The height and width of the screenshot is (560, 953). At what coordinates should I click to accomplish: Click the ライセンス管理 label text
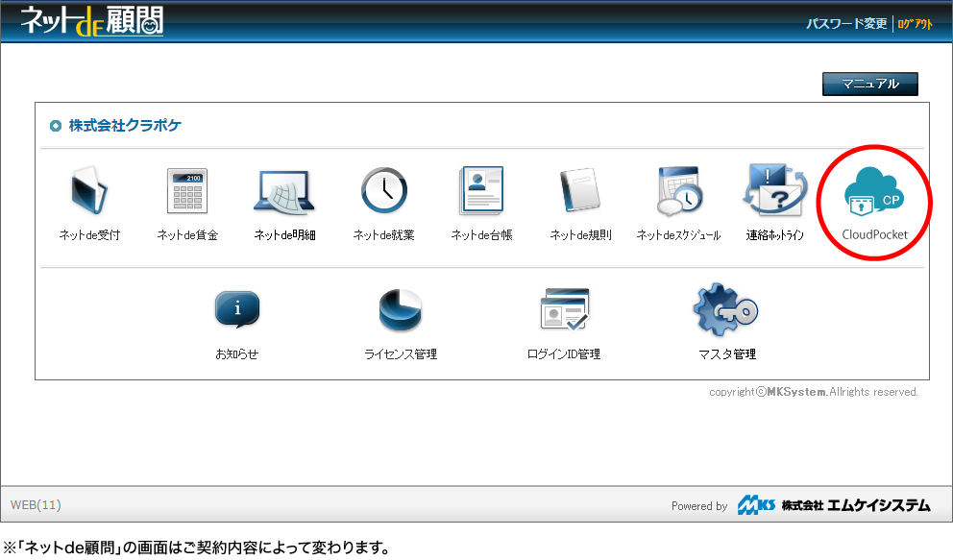[401, 354]
